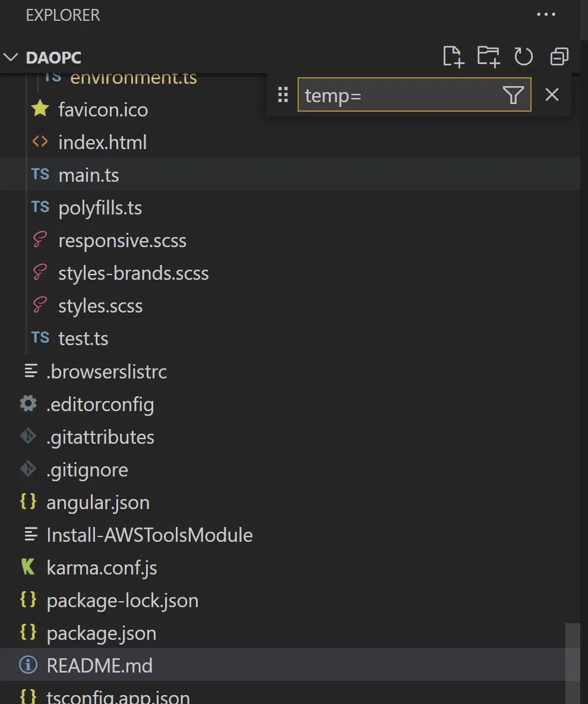Image resolution: width=588 pixels, height=704 pixels.
Task: Open angular.json configuration file
Action: (97, 503)
